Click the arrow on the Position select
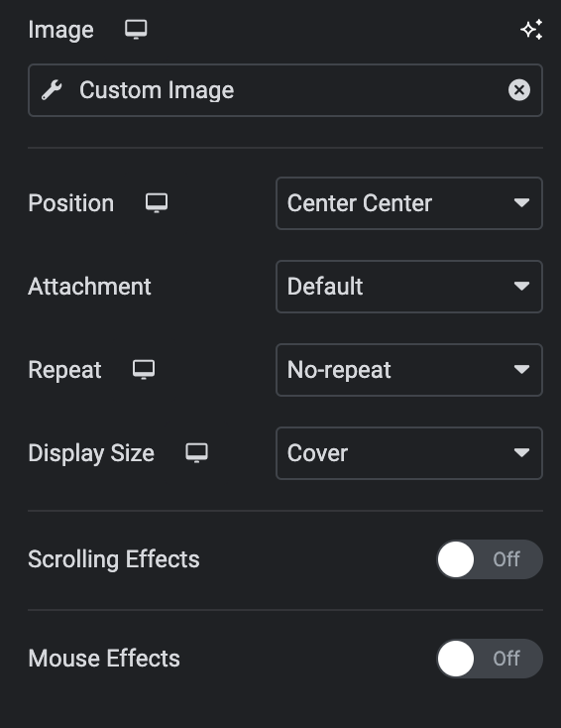The image size is (561, 728). click(x=522, y=203)
